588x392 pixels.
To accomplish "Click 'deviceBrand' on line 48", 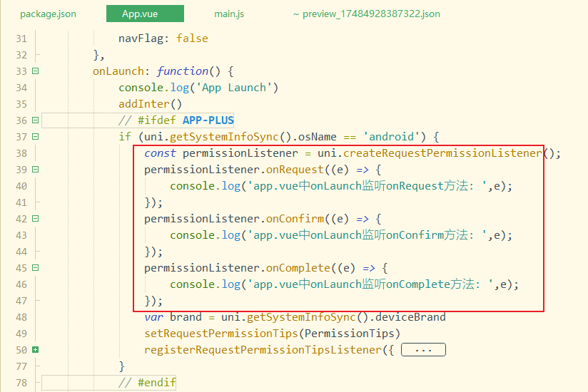I will [410, 317].
